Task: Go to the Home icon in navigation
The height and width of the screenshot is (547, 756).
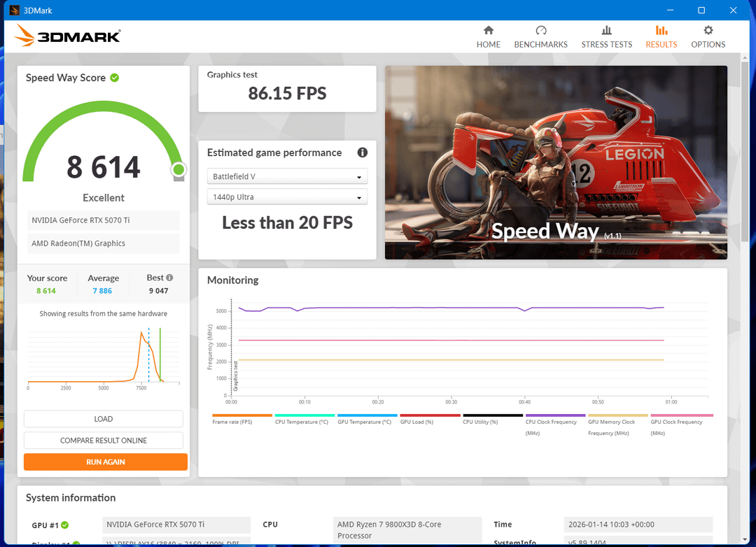Action: click(488, 31)
